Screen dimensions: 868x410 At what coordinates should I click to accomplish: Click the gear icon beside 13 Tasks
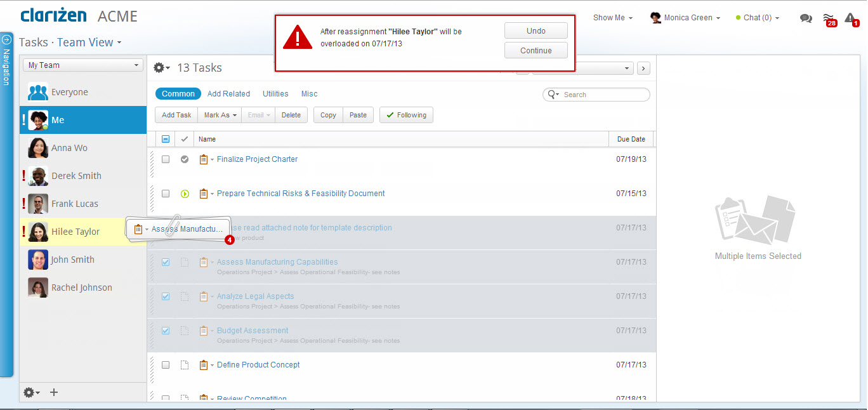click(x=161, y=68)
